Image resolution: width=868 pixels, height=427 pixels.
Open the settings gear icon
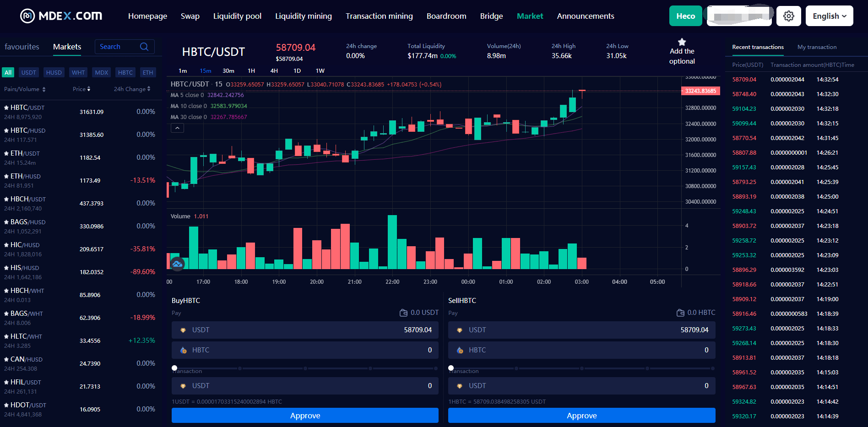789,16
